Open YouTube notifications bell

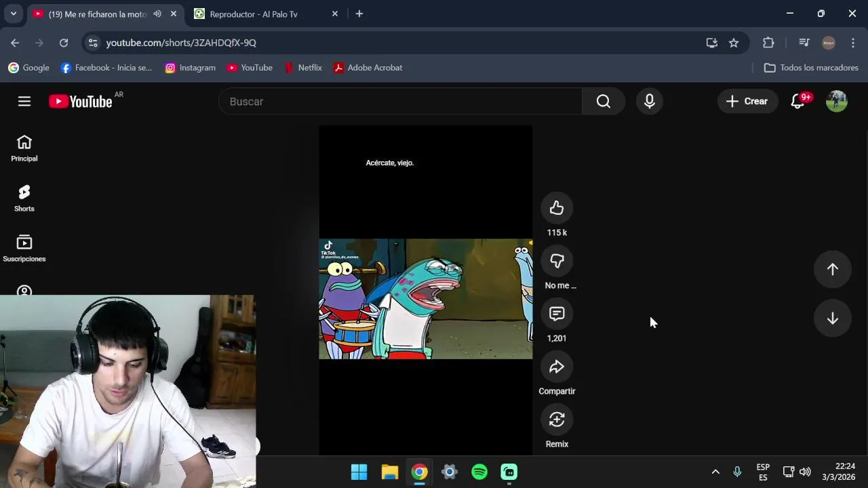[798, 102]
